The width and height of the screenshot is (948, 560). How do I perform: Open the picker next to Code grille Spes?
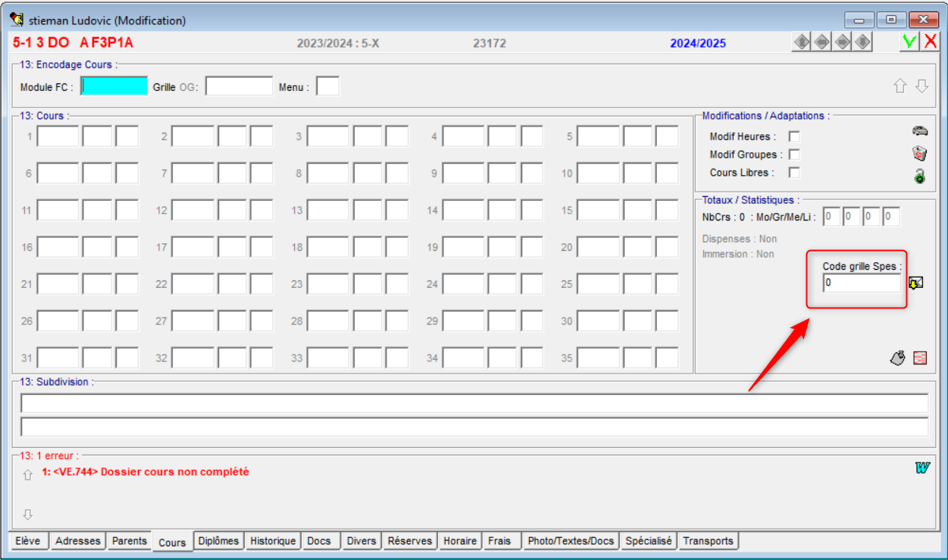915,283
